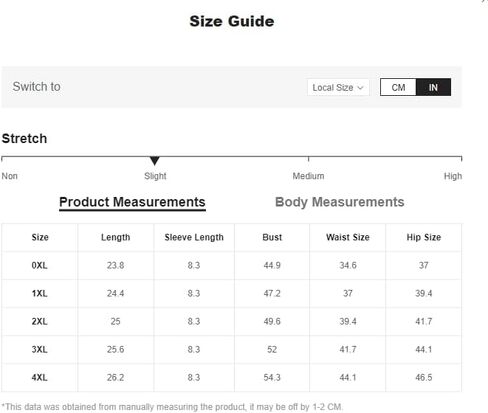The width and height of the screenshot is (488, 413).
Task: Switch to Body Measurements tab
Action: pos(339,202)
